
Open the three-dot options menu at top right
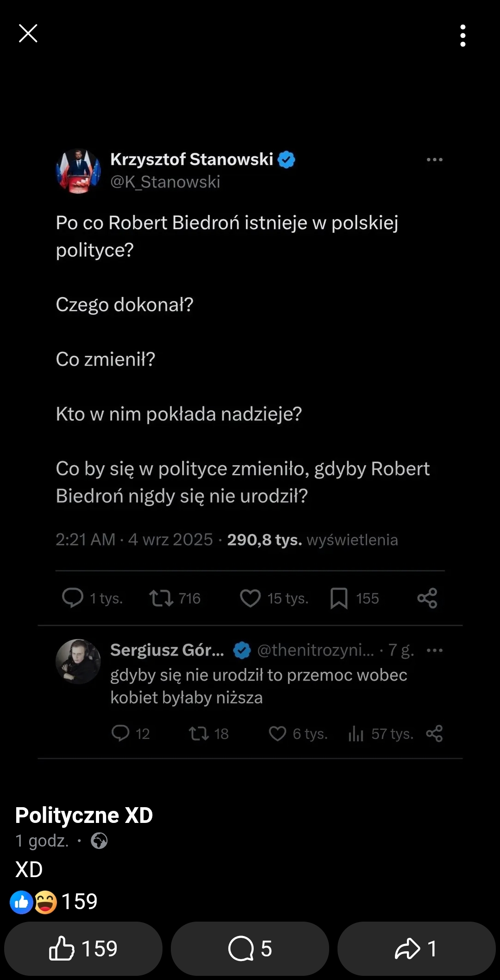tap(462, 36)
